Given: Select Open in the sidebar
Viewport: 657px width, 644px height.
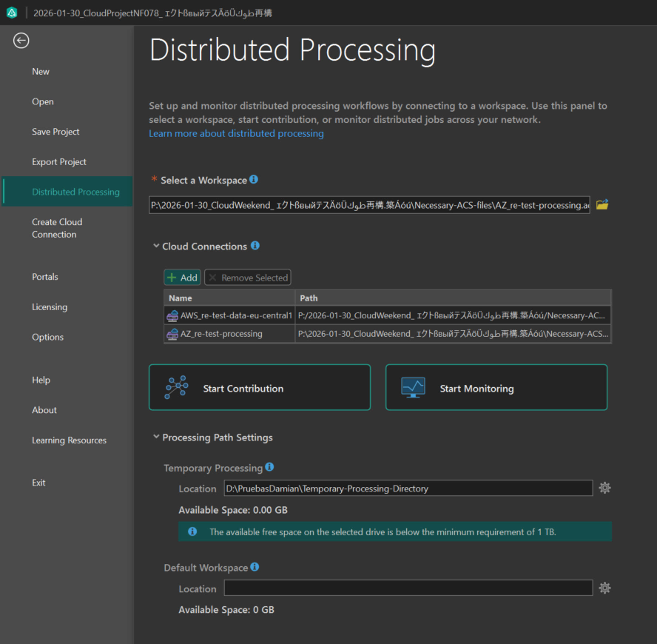Looking at the screenshot, I should (43, 102).
